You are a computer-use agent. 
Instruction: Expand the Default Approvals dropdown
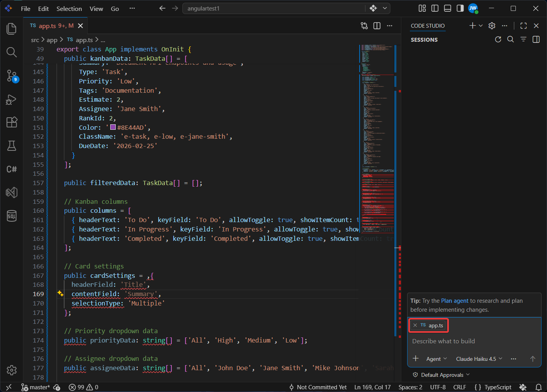tap(441, 375)
